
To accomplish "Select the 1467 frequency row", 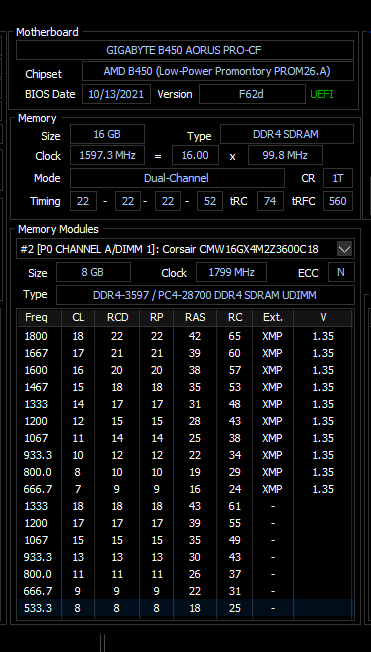I will click(x=185, y=387).
